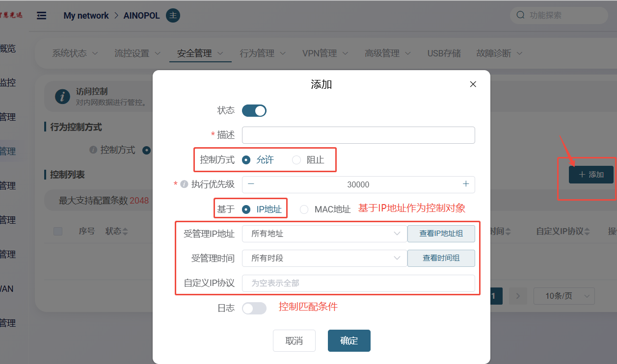Expand the 受管理时间 dropdown

point(324,258)
